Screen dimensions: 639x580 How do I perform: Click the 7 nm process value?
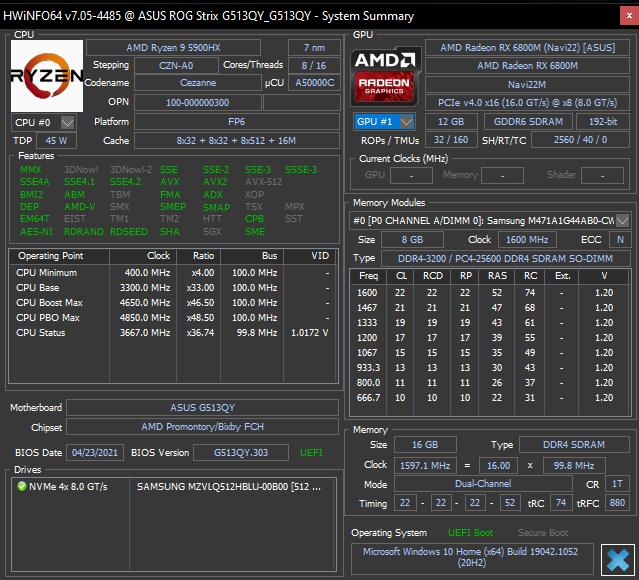(x=314, y=48)
